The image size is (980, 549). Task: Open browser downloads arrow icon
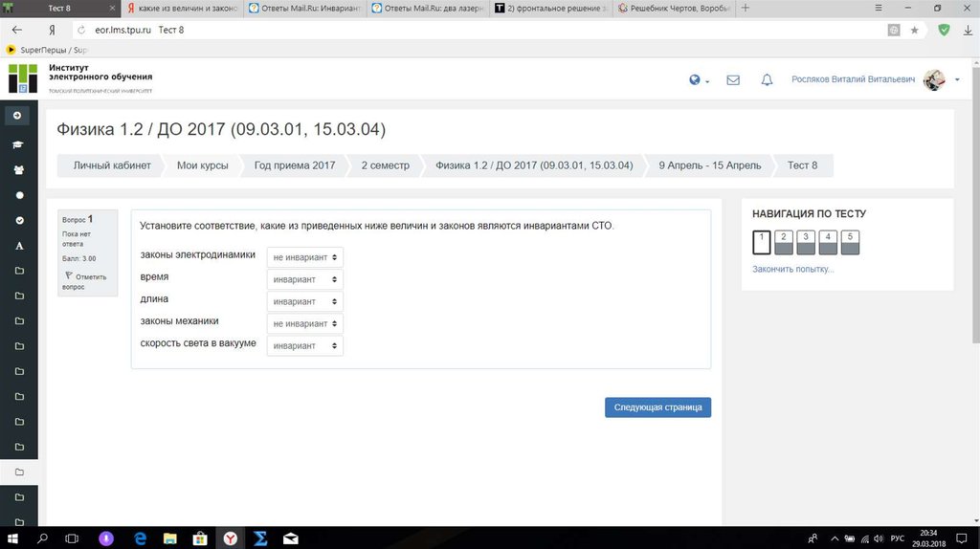[968, 30]
